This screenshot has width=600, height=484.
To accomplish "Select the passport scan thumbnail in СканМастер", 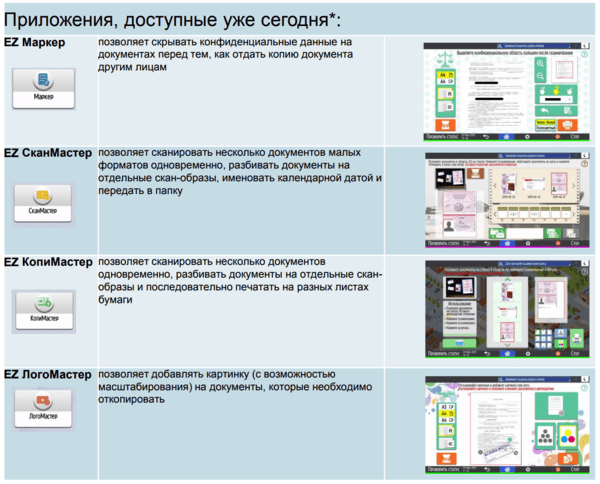I will [x=559, y=184].
